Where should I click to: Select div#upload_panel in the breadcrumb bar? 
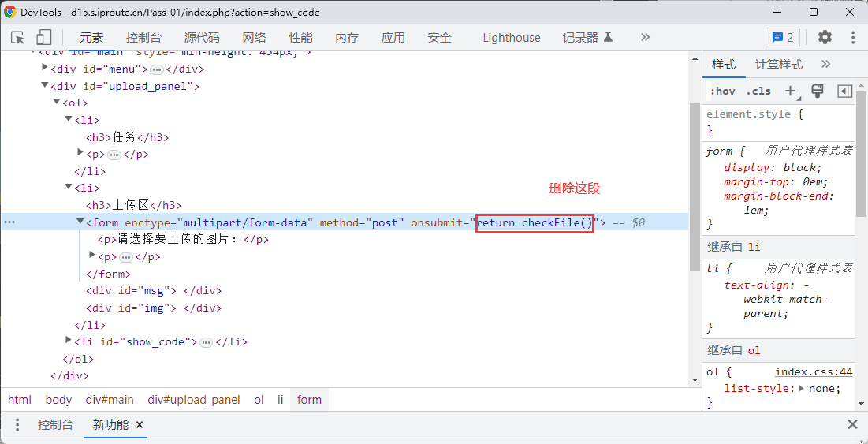(x=194, y=400)
